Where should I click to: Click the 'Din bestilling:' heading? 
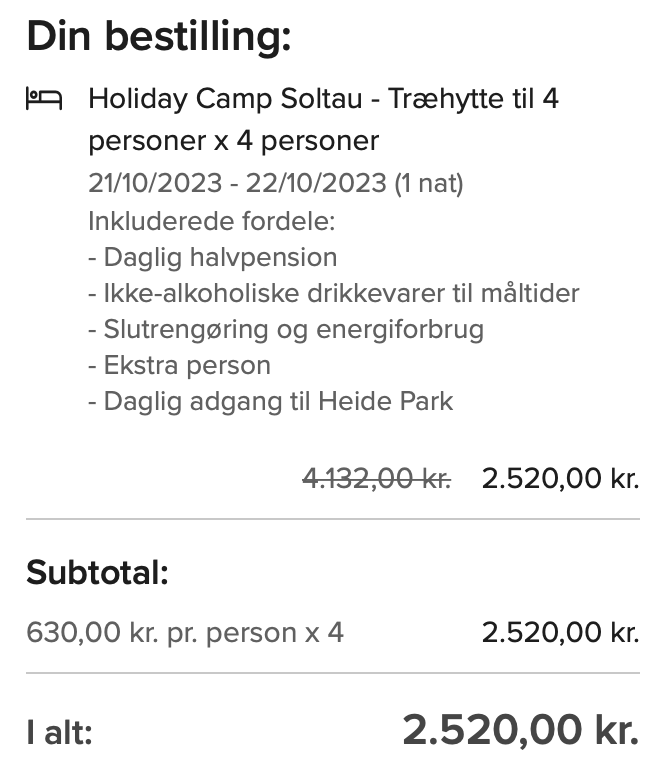pyautogui.click(x=159, y=36)
